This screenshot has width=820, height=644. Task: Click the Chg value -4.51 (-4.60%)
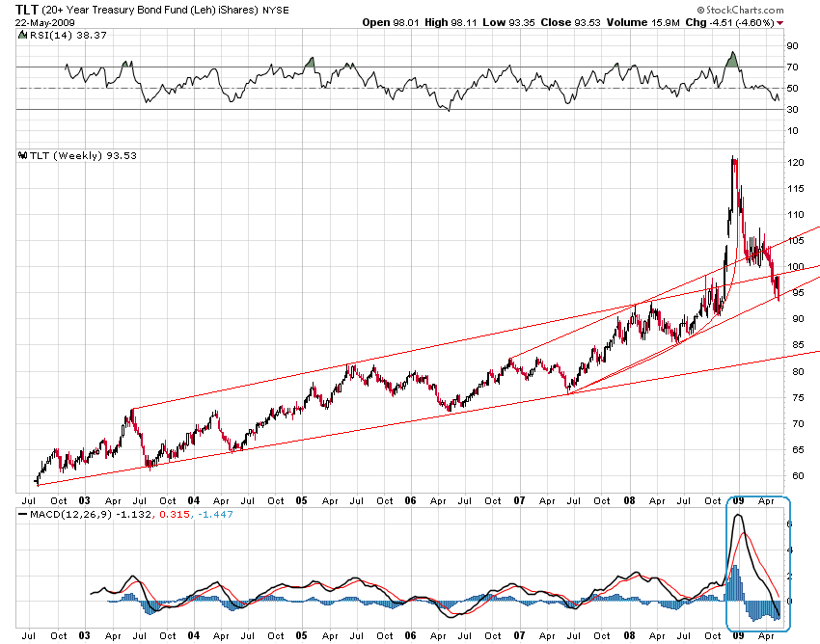[742, 22]
